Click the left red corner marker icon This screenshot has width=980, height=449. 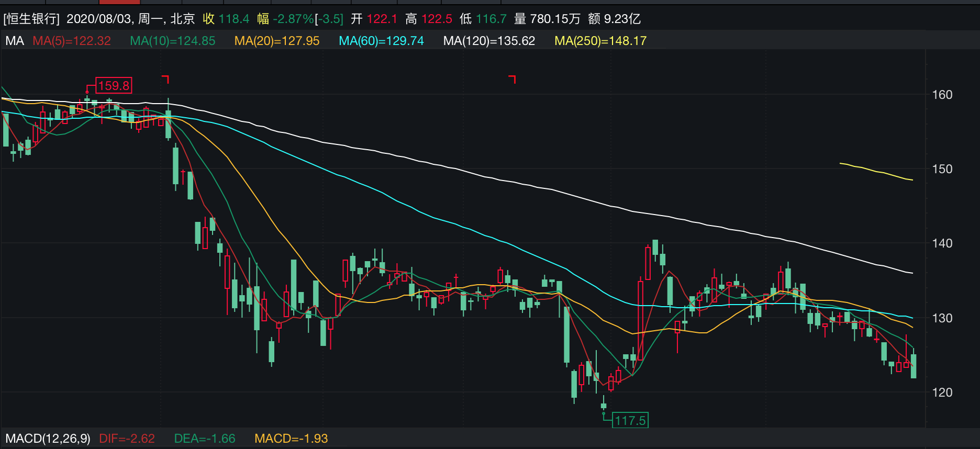165,79
